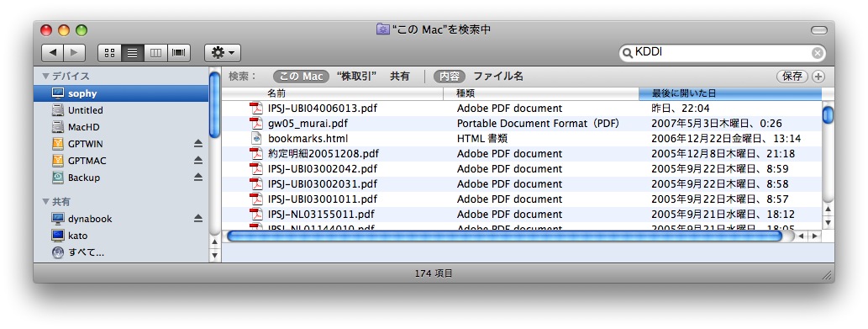Select the GPTWIN volume

121,144
